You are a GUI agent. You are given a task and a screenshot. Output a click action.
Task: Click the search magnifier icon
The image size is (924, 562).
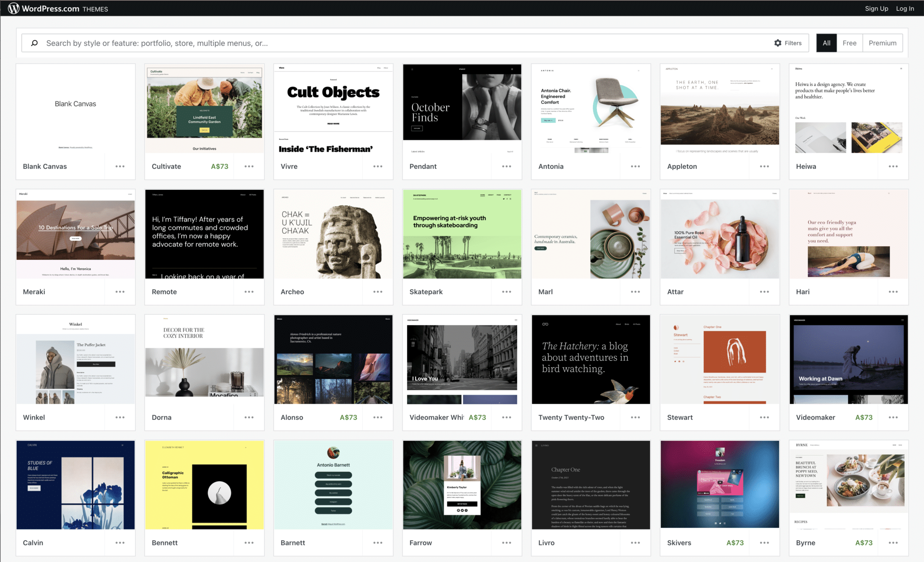[34, 43]
